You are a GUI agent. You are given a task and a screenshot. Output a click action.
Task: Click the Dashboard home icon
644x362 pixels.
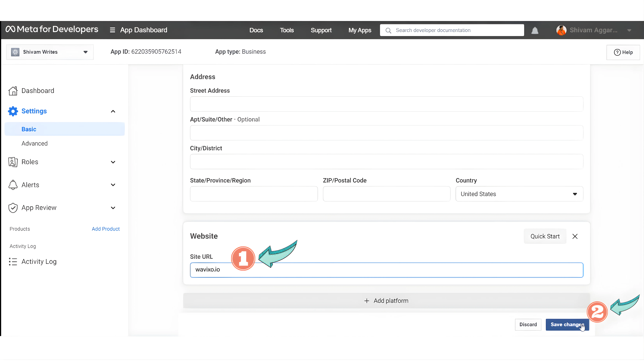click(13, 91)
